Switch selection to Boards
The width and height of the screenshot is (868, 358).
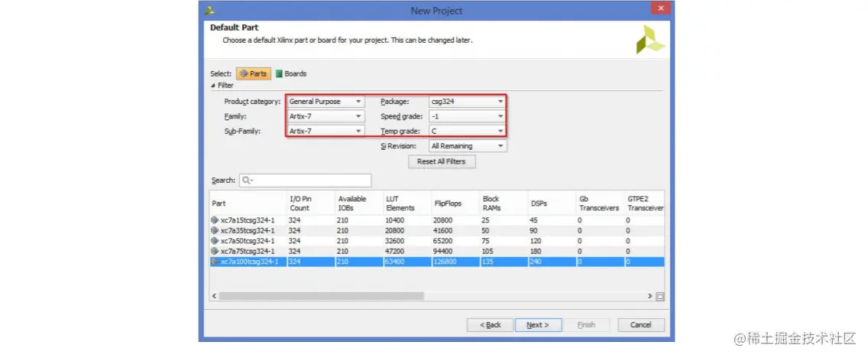[x=291, y=73]
